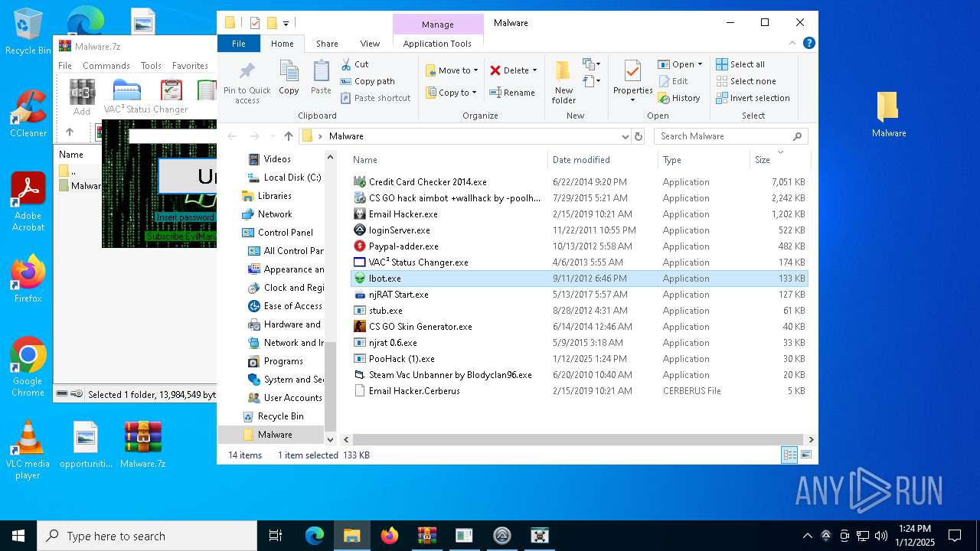The width and height of the screenshot is (980, 551).
Task: Click Copy path in the ribbon
Action: pos(367,81)
